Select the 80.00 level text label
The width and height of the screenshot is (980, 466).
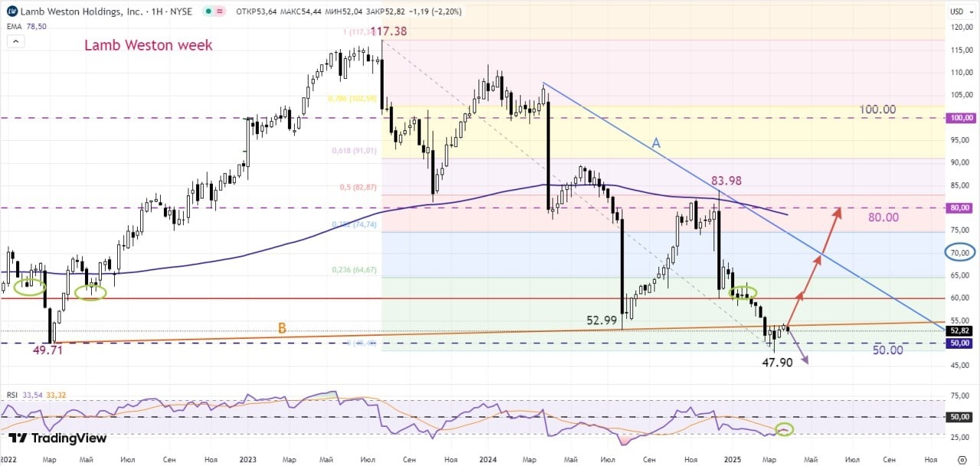coord(883,218)
